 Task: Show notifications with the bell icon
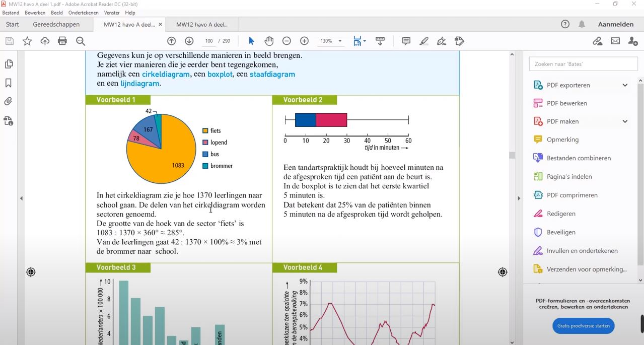coord(582,24)
